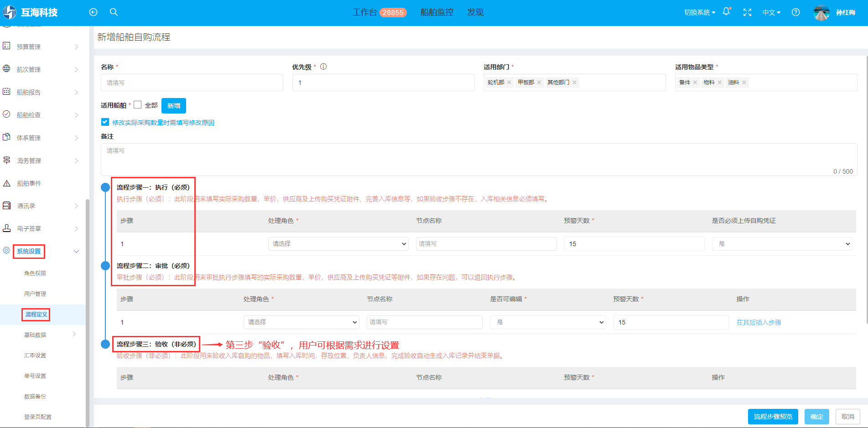Open 汇率设置 in sidebar
The image size is (868, 428).
pyautogui.click(x=35, y=356)
